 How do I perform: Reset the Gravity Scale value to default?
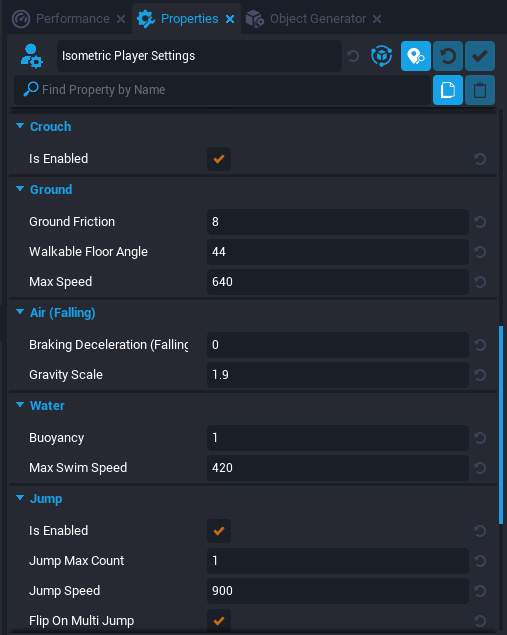480,375
